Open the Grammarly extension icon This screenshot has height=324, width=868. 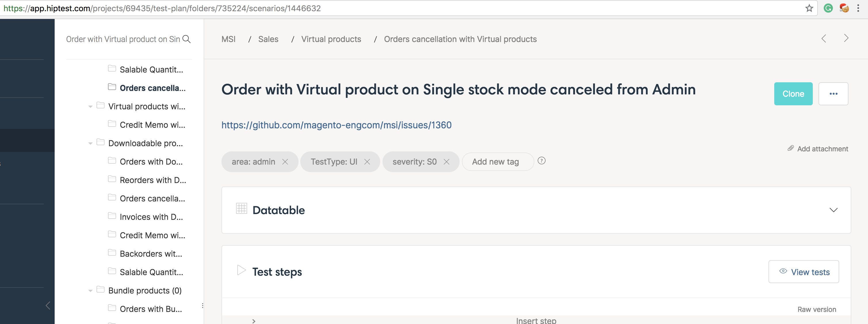(x=828, y=8)
